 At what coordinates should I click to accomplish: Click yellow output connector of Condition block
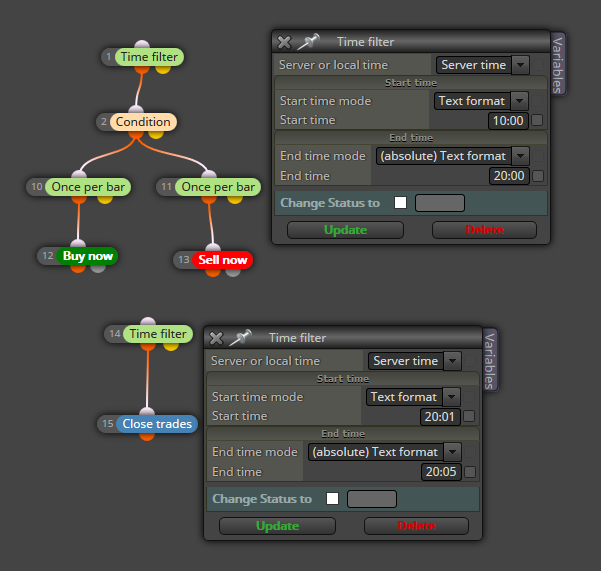[156, 135]
